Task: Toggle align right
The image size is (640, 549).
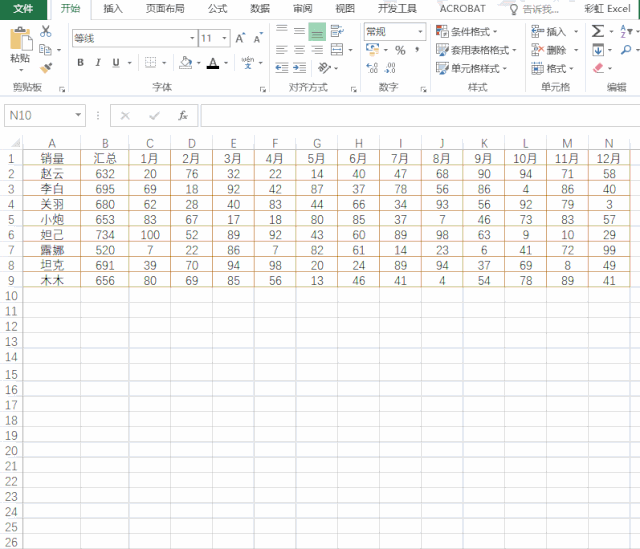Action: click(317, 50)
